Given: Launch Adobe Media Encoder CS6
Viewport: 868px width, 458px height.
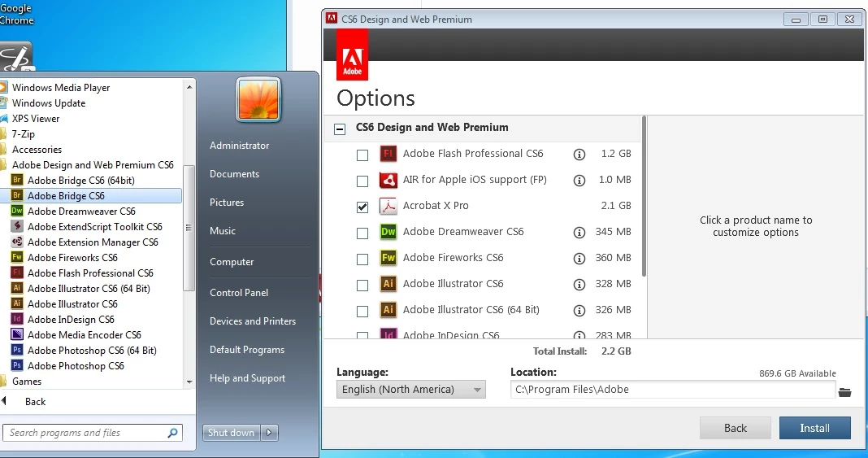Looking at the screenshot, I should [84, 335].
